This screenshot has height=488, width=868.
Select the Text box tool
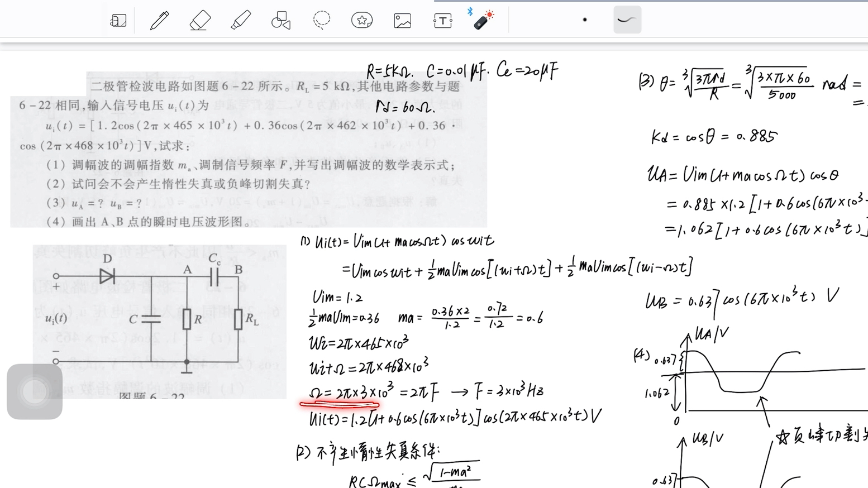[443, 21]
